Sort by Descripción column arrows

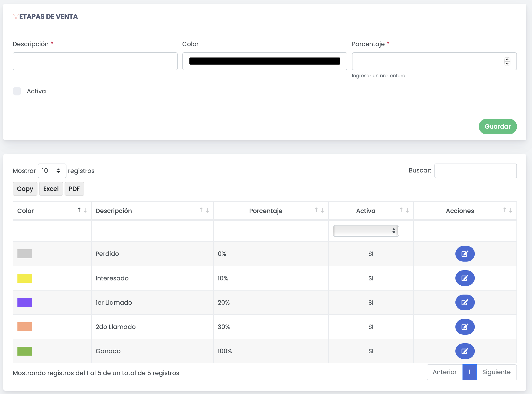(x=204, y=210)
